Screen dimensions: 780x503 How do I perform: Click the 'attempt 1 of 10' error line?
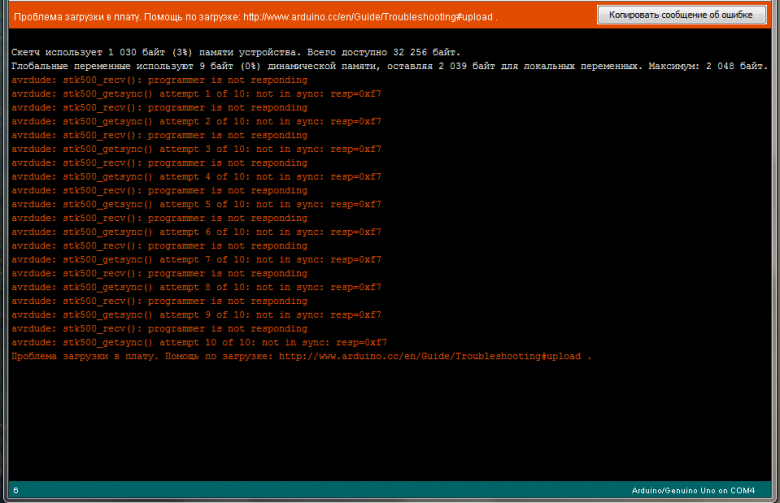[x=196, y=94]
